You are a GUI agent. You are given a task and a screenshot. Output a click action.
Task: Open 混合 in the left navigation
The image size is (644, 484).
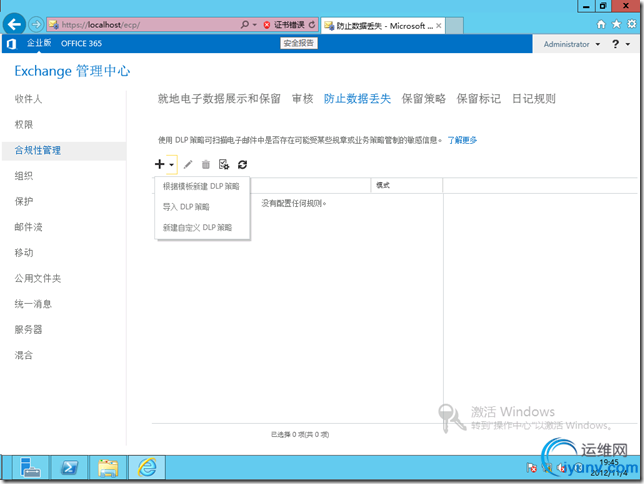pyautogui.click(x=24, y=355)
